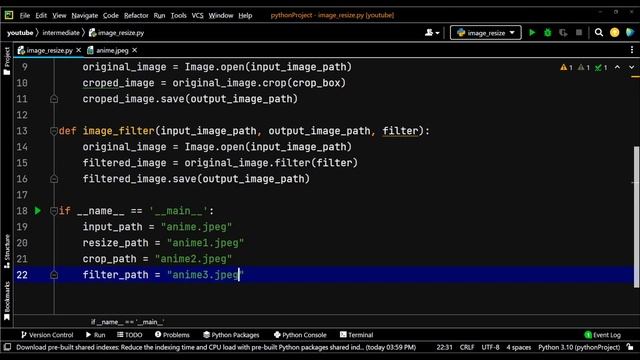Open the Terminal tool window

[x=356, y=335]
